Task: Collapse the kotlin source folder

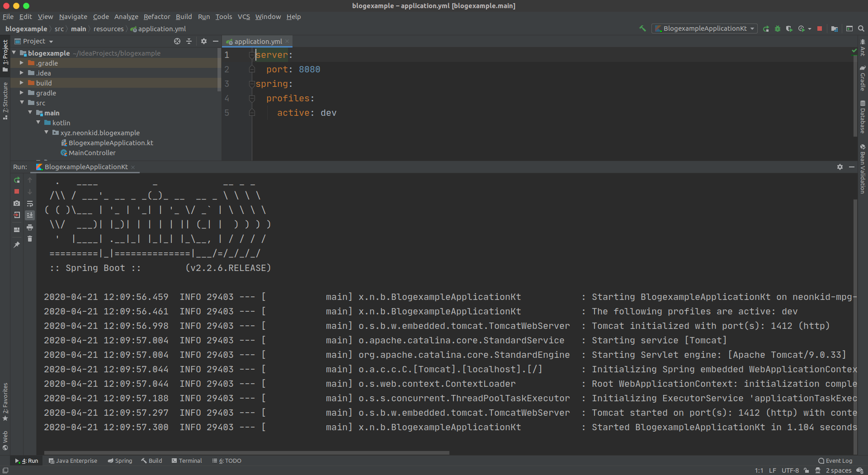Action: tap(38, 123)
